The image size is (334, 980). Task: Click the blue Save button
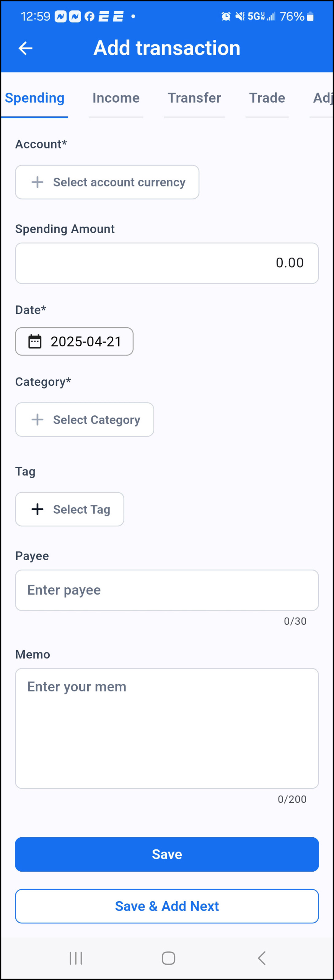[167, 854]
